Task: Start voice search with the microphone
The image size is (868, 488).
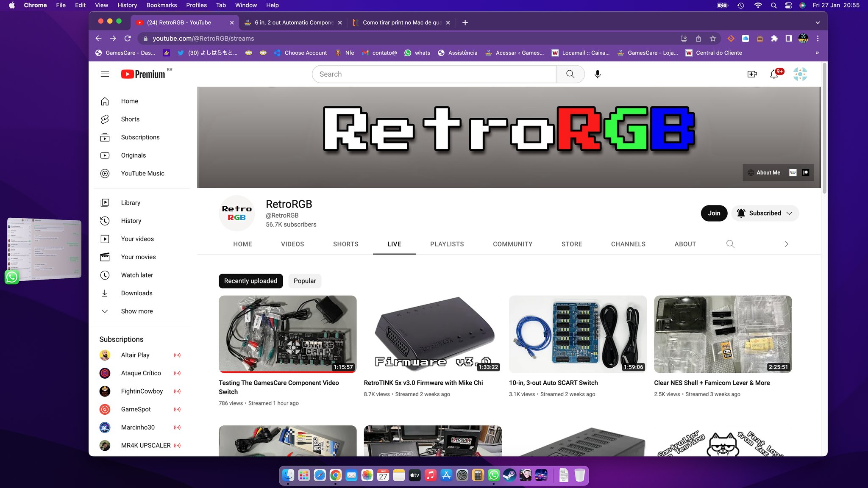Action: click(x=597, y=74)
